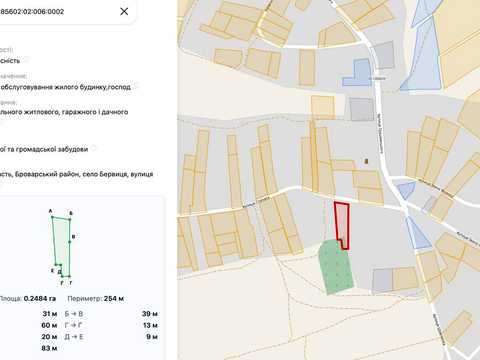
Task: Click the "Д → Е" segment label
Action: (x=74, y=337)
